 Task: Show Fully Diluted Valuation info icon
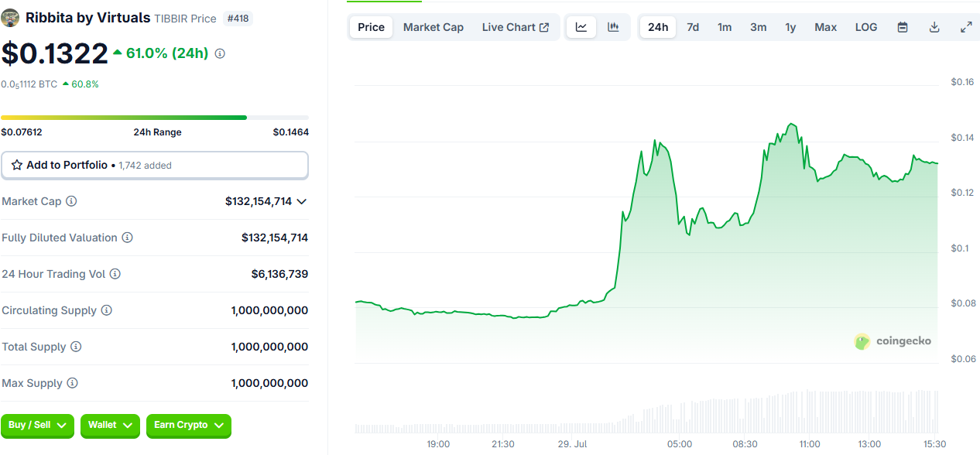click(x=127, y=238)
